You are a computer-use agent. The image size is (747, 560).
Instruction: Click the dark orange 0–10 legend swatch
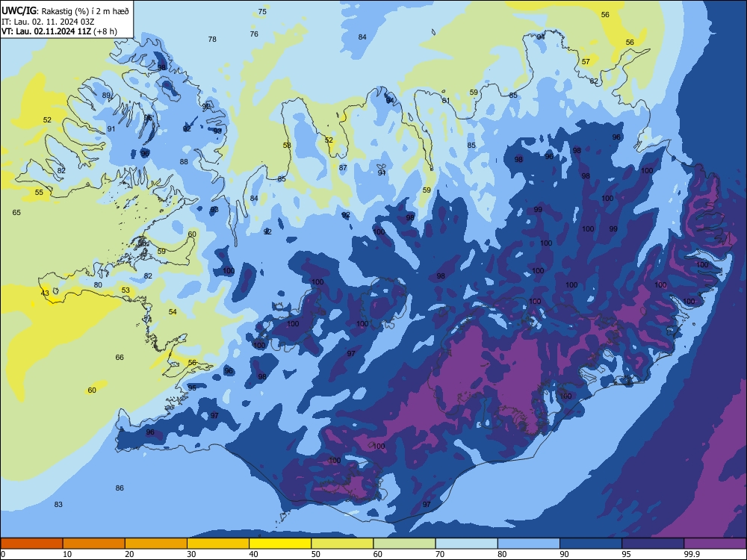pyautogui.click(x=31, y=544)
